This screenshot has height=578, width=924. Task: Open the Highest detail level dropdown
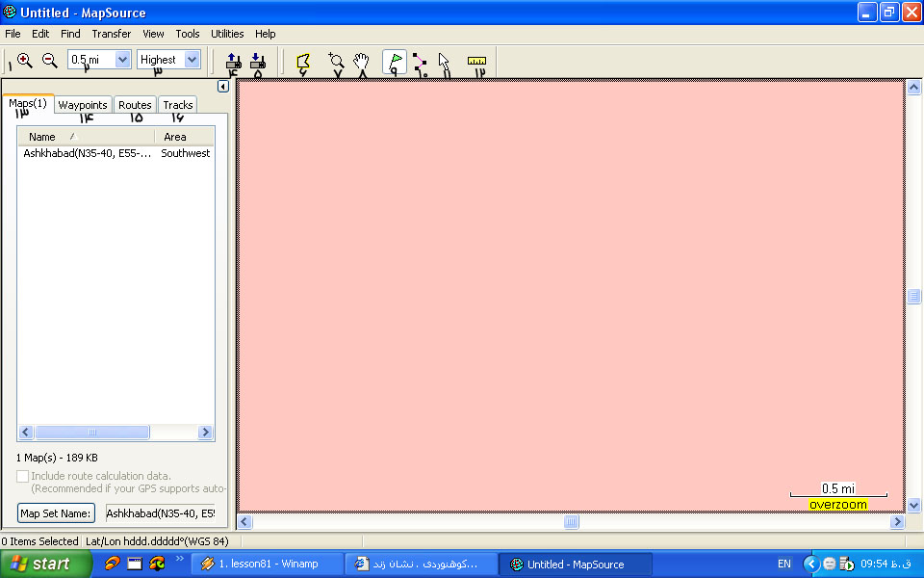(192, 60)
